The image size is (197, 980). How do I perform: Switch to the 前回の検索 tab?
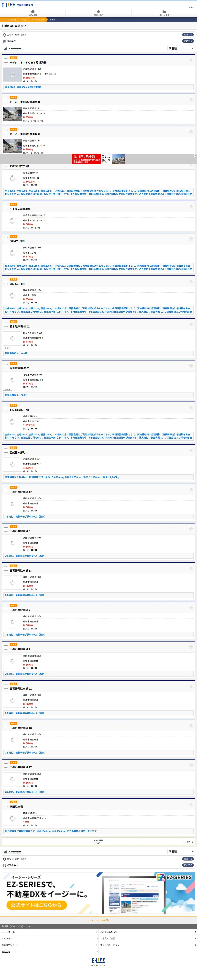click(33, 13)
